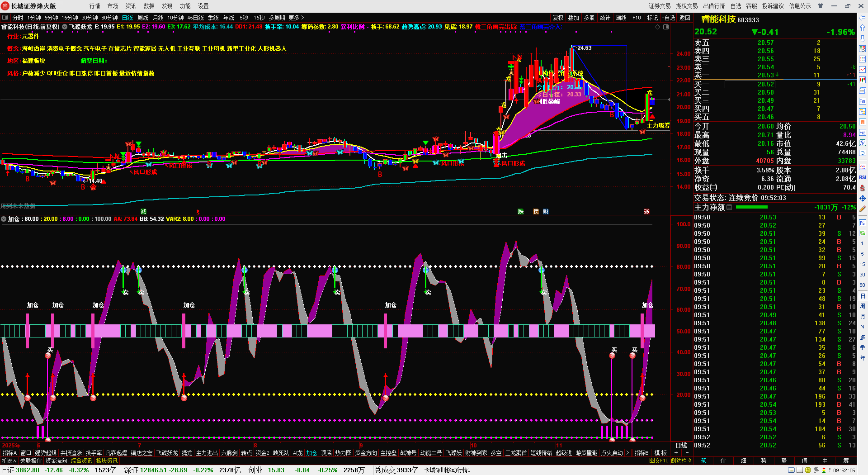Viewport: 868px width, 475px height.
Task: Open the 多周期 multi-period dropdown
Action: [277, 18]
